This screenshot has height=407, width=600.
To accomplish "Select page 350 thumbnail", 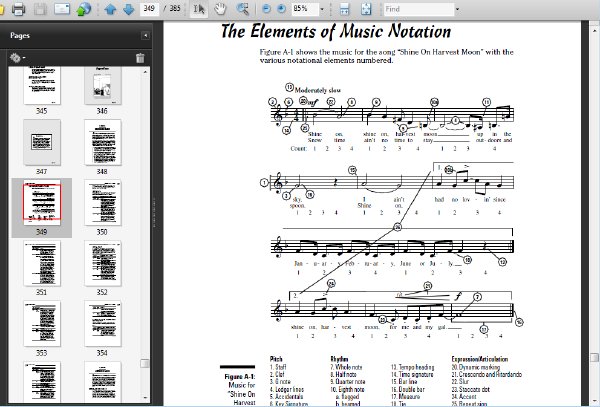I will [103, 203].
